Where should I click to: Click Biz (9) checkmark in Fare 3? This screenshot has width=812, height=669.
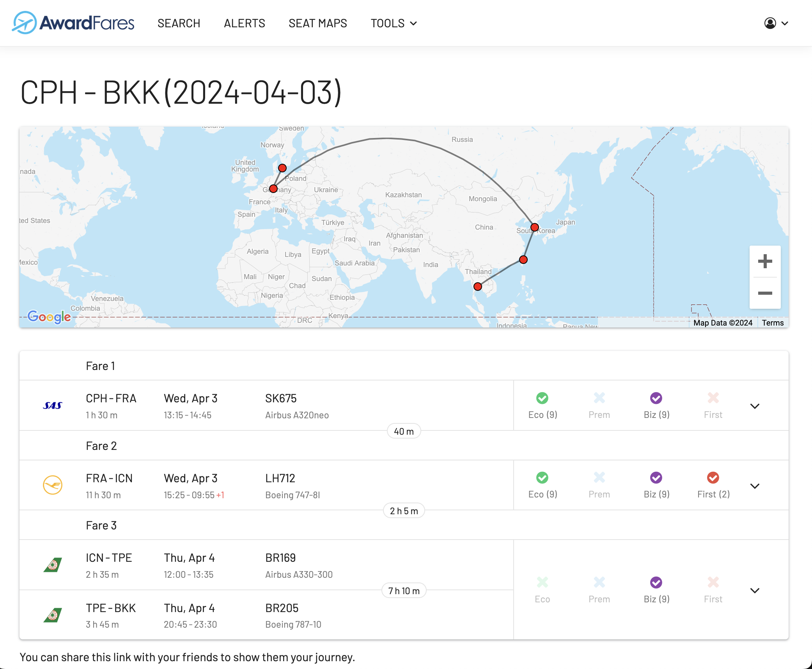tap(656, 582)
